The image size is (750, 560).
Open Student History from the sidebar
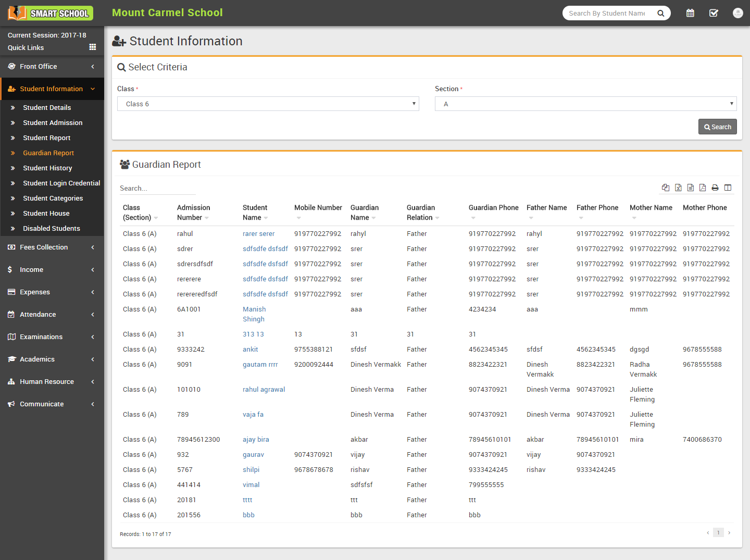click(x=47, y=168)
